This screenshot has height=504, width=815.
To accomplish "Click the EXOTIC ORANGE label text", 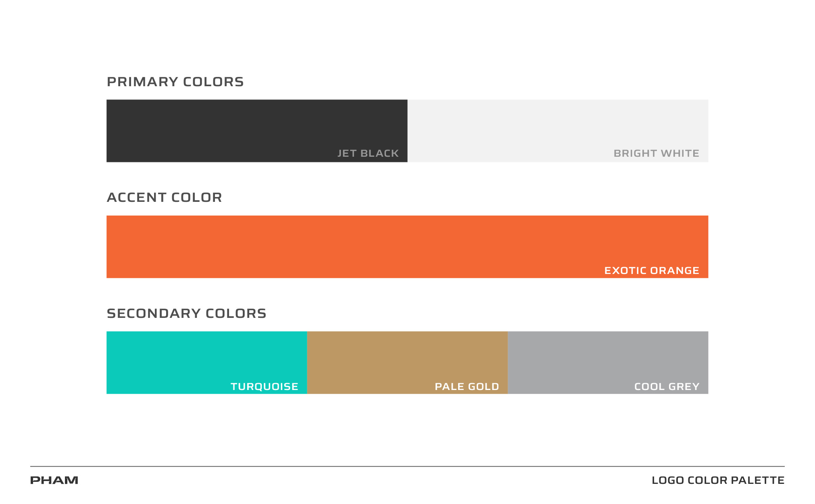I will pyautogui.click(x=652, y=271).
